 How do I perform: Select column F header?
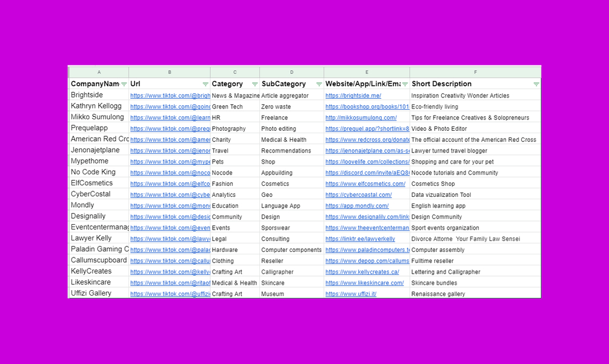point(476,72)
